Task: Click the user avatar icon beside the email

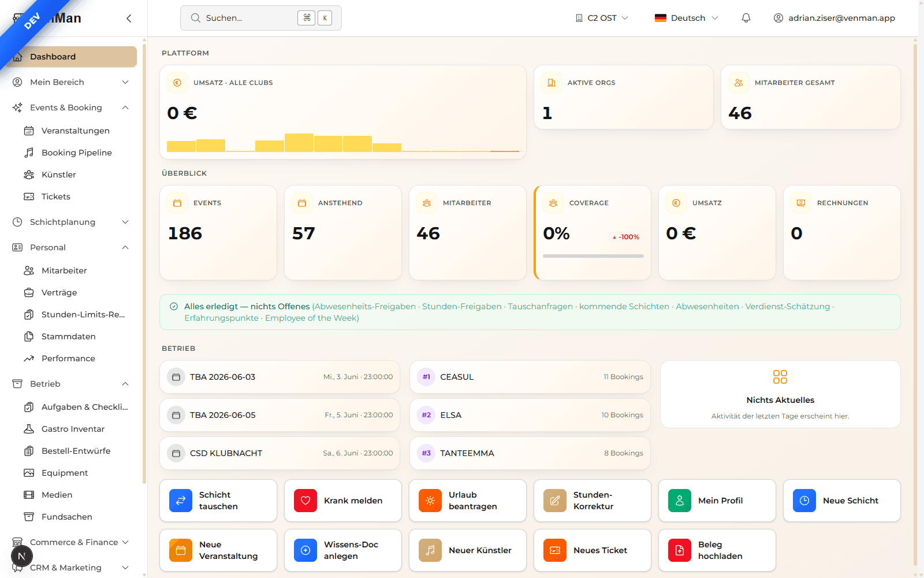Action: [x=778, y=18]
